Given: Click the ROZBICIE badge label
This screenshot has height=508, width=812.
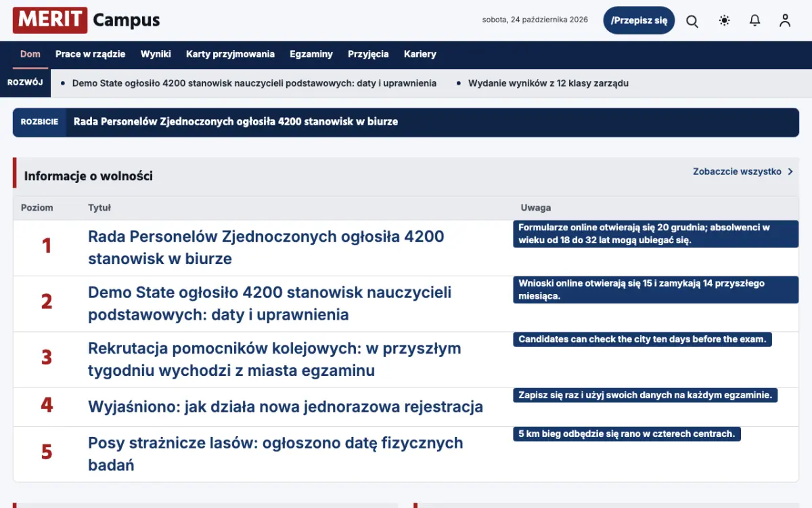Looking at the screenshot, I should pyautogui.click(x=39, y=122).
